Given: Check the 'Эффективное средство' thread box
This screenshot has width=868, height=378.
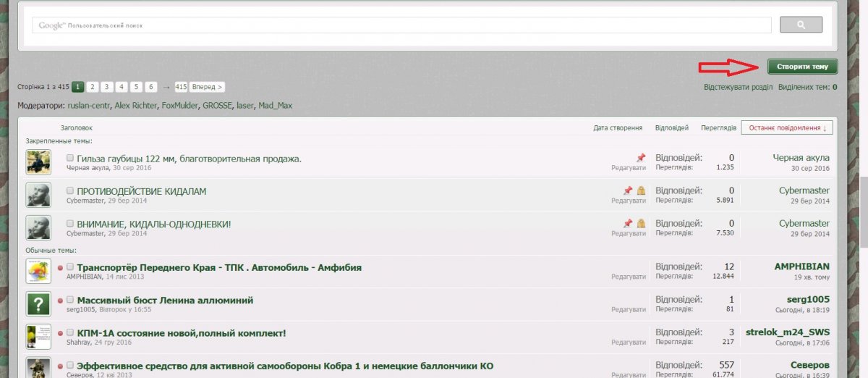Looking at the screenshot, I should pyautogui.click(x=70, y=366).
